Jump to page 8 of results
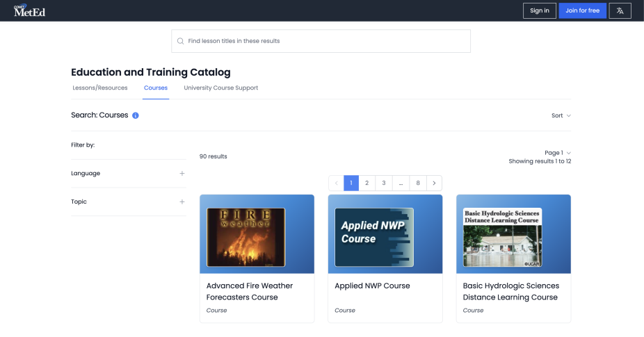The width and height of the screenshot is (644, 337). click(418, 183)
